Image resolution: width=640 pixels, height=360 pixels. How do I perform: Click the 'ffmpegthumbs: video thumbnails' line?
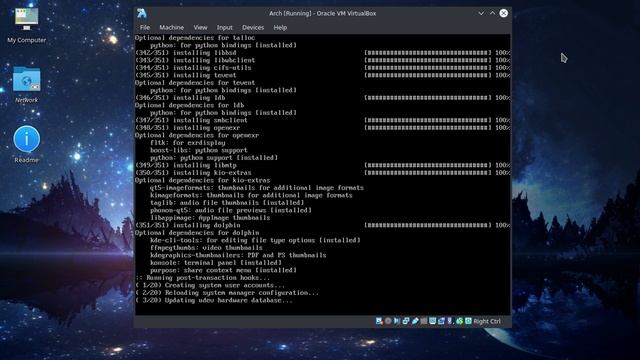[x=206, y=248]
